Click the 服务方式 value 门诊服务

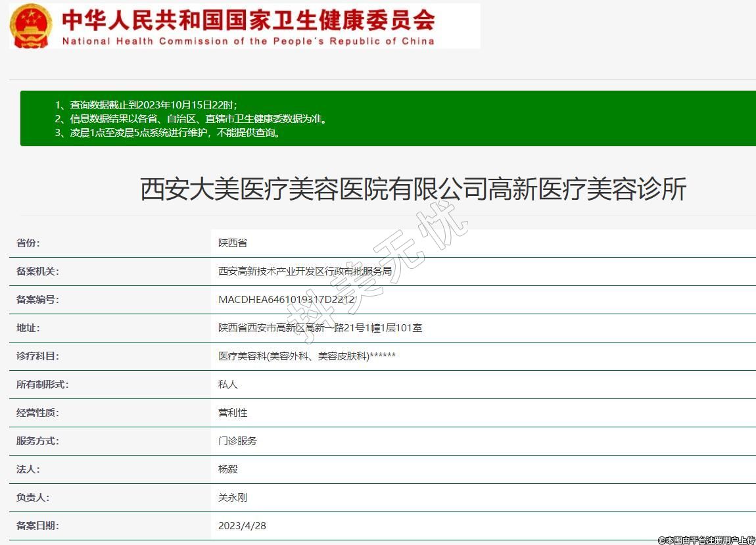(237, 440)
